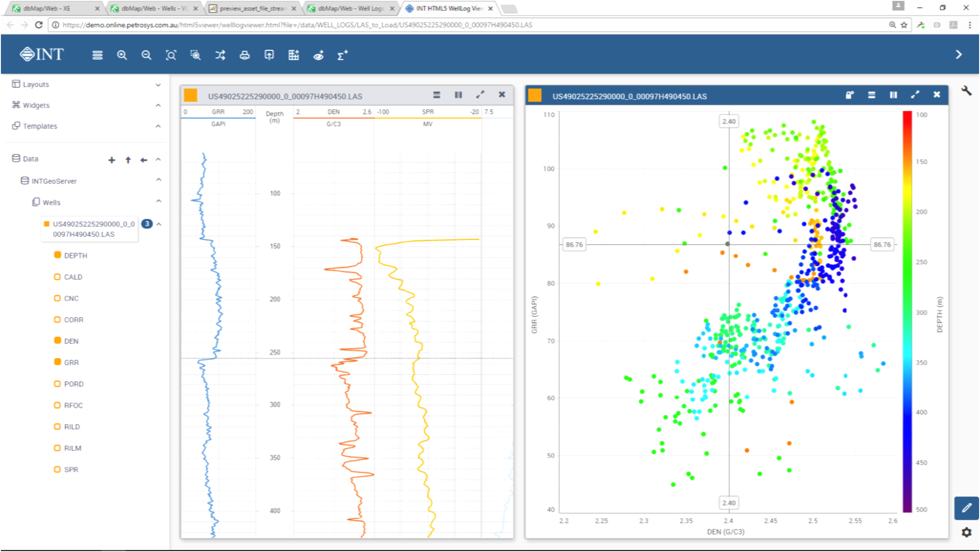980x552 pixels.
Task: Collapse the Data section chevron
Action: click(x=158, y=159)
